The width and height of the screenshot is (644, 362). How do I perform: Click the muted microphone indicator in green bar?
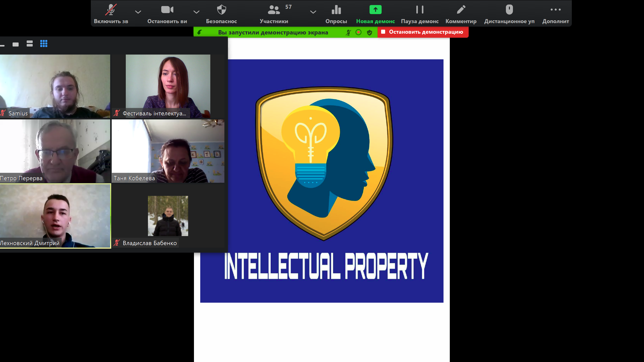[348, 32]
